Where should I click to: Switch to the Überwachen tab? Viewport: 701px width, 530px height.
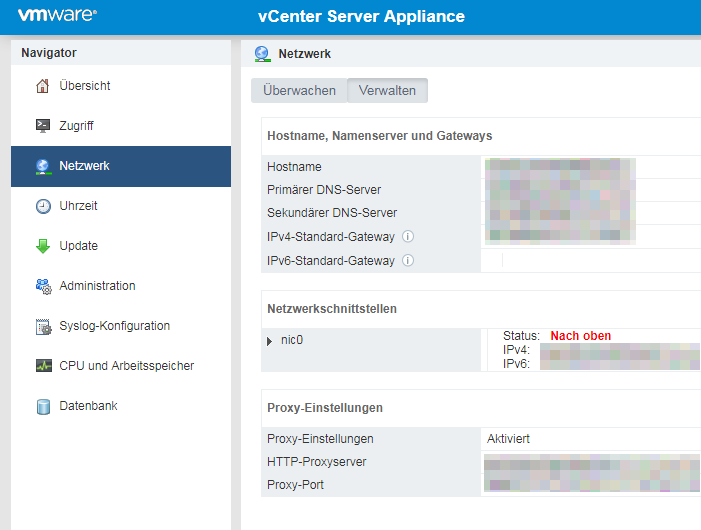pyautogui.click(x=299, y=90)
